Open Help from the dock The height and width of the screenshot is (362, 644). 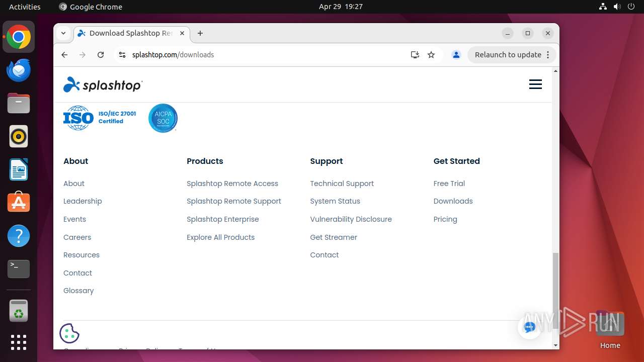click(19, 236)
